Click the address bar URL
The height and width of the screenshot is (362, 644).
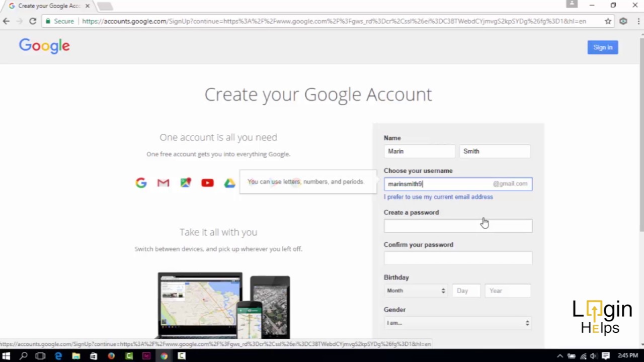click(x=334, y=21)
